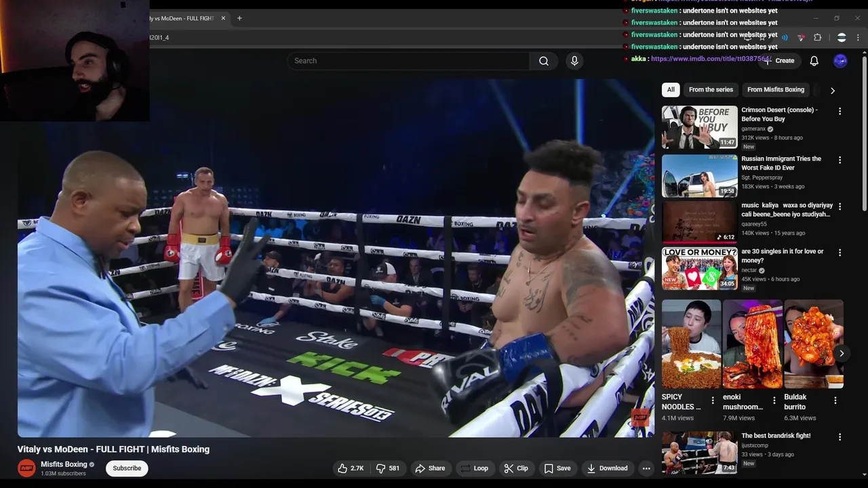Close the Vitaly vs MoDeen browser tab
Image resolution: width=868 pixels, height=488 pixels.
(x=223, y=18)
